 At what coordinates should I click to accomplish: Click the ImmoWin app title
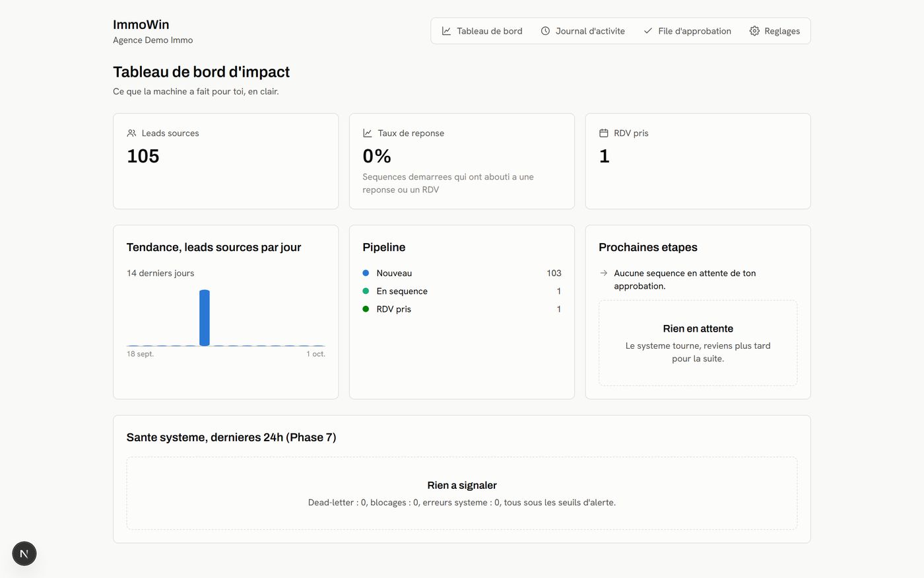(x=141, y=24)
